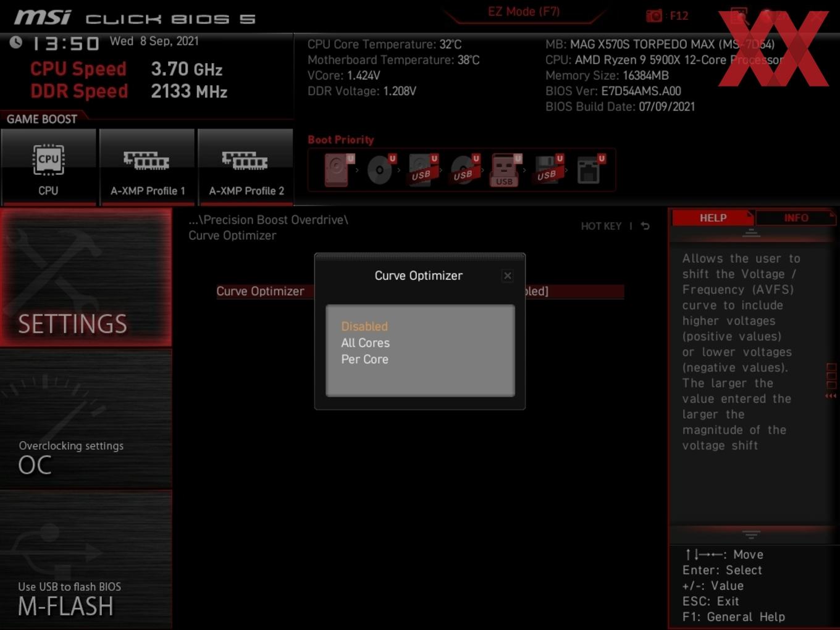Choose Per Core in the Curve Optimizer list
This screenshot has height=630, width=840.
[x=365, y=359]
